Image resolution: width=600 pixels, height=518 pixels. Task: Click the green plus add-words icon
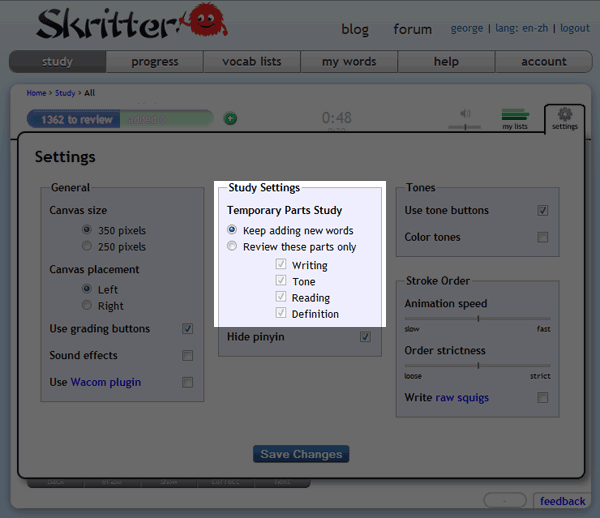tap(231, 119)
